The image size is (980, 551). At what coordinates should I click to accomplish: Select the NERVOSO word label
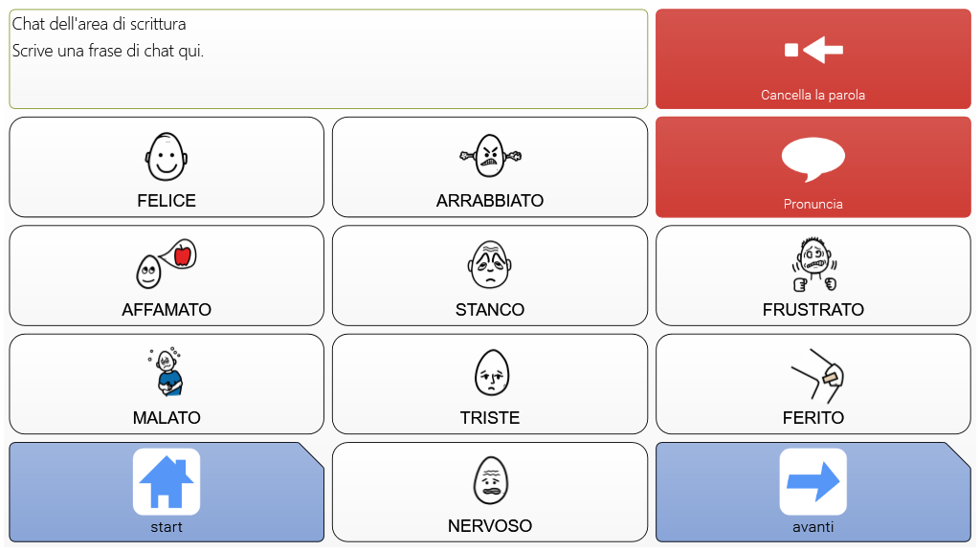pyautogui.click(x=490, y=526)
